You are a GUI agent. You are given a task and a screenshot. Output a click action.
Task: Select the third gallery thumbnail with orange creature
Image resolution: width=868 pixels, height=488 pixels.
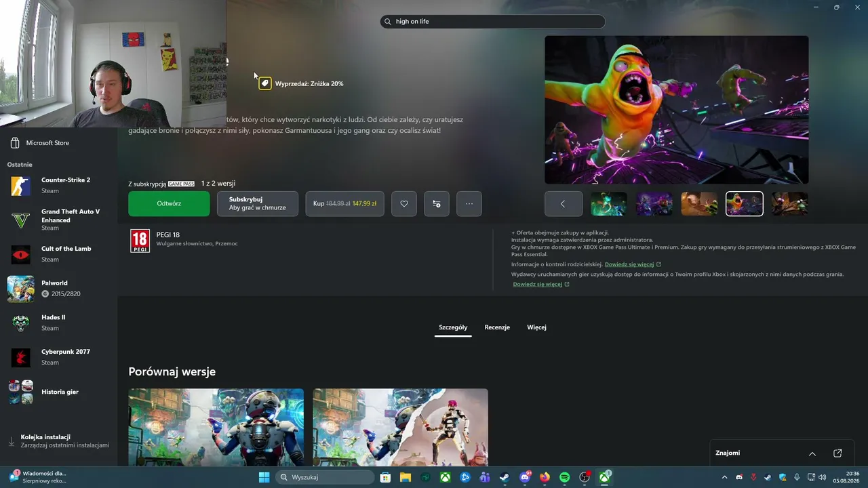[x=699, y=203]
